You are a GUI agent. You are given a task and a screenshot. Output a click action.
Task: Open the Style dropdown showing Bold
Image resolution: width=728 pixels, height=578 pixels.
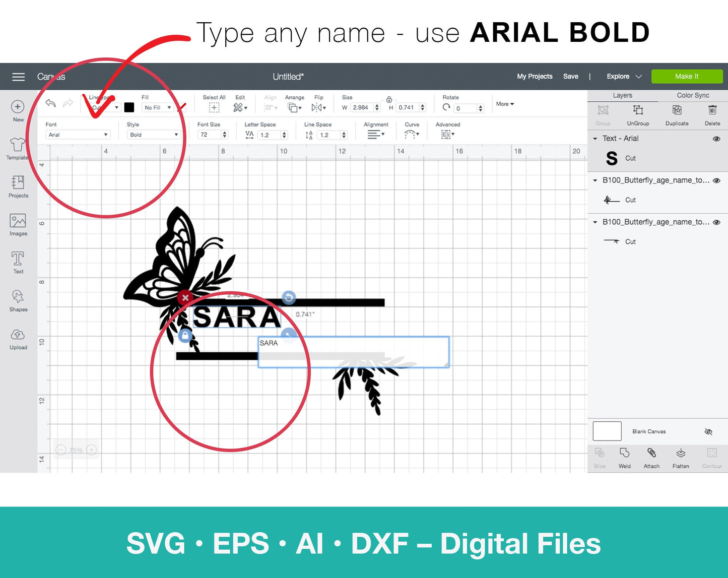click(x=153, y=135)
